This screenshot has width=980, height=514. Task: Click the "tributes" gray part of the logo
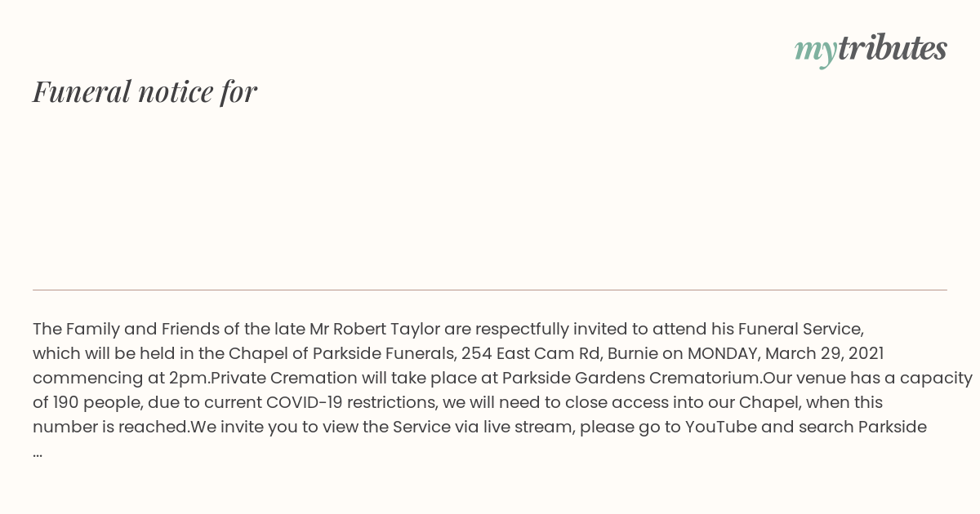tap(893, 48)
